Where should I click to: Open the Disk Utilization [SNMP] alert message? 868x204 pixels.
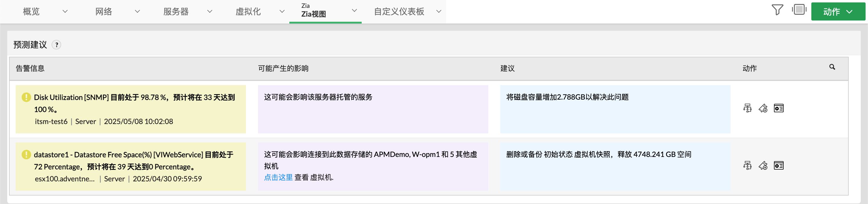(x=134, y=103)
